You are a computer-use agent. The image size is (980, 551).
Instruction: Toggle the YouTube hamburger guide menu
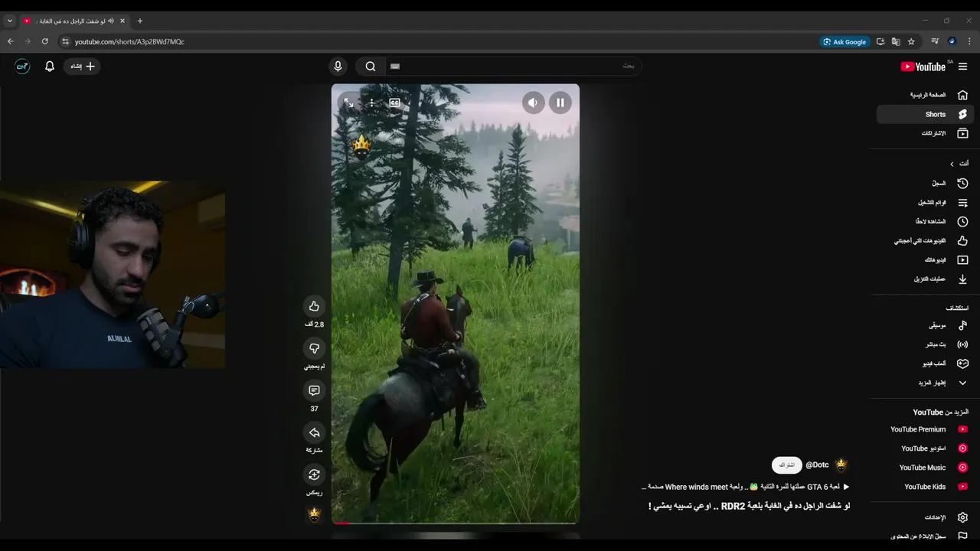[962, 67]
